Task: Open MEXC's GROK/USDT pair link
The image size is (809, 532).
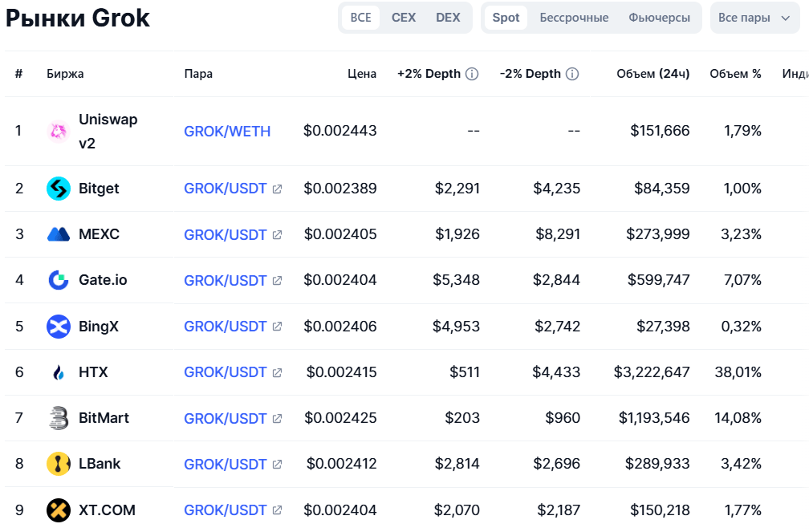Action: 226,234
